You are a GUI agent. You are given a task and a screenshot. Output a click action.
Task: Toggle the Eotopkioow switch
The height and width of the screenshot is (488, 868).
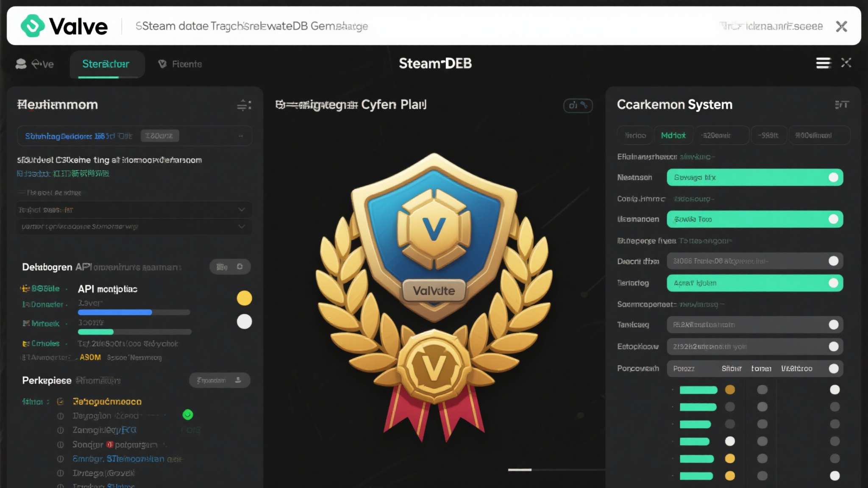833,347
